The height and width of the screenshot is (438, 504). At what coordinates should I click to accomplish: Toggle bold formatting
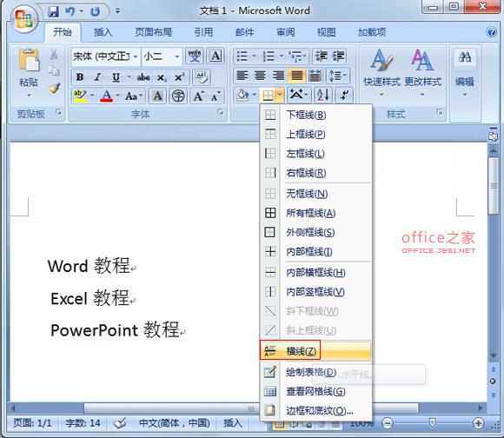[x=80, y=76]
